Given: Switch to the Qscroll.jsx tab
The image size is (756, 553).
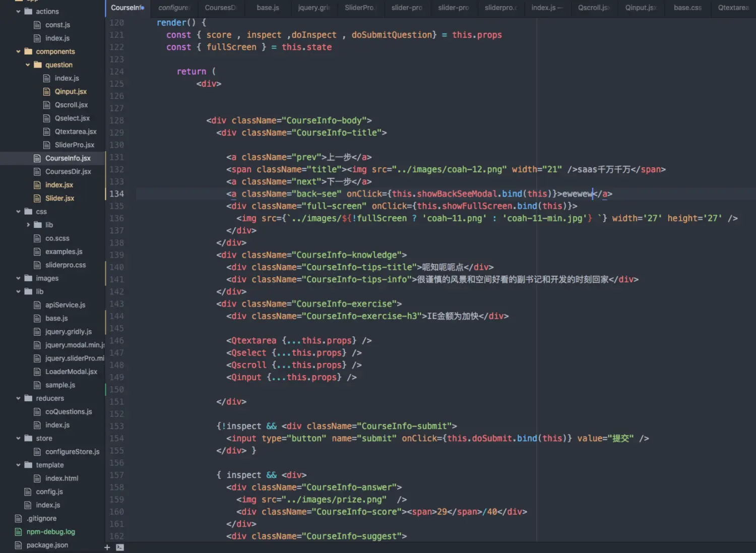Looking at the screenshot, I should click(594, 8).
